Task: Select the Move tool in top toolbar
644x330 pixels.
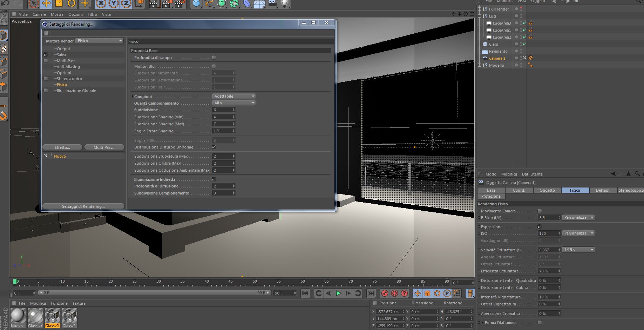Action: coord(46,4)
